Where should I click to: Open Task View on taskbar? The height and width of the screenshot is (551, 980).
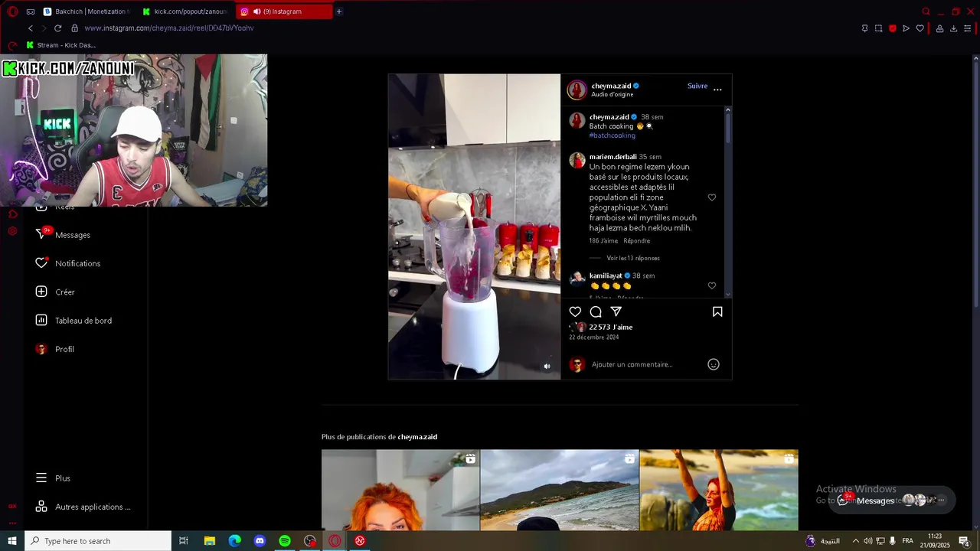[184, 541]
